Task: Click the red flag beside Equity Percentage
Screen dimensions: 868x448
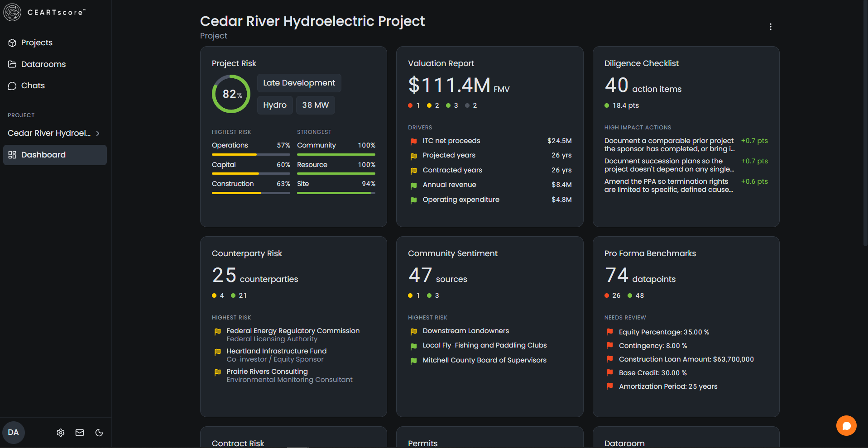Action: point(609,332)
